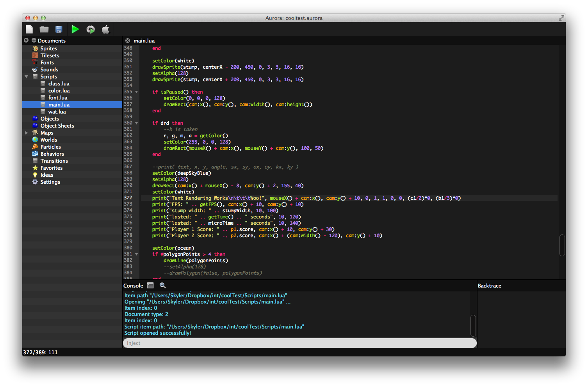Open the Fonts category
The height and width of the screenshot is (387, 588).
47,62
